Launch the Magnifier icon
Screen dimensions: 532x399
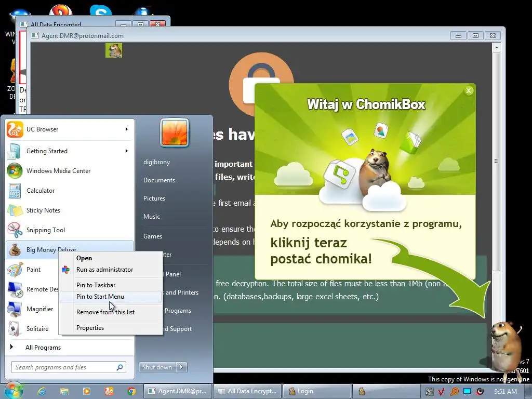pos(15,309)
